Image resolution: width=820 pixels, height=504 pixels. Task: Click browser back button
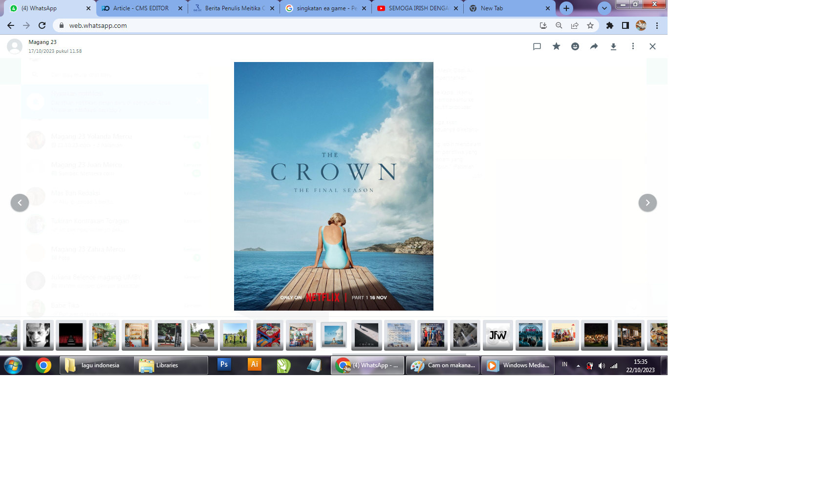tap(11, 25)
